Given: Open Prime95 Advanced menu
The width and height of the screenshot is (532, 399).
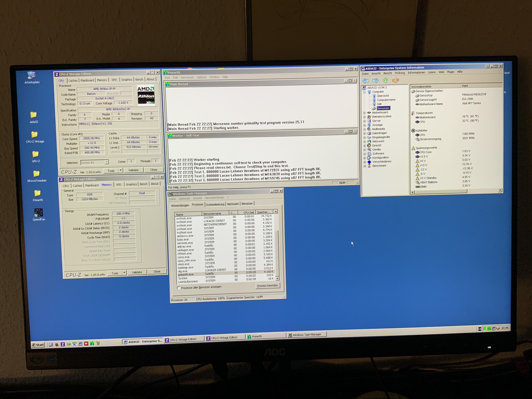Looking at the screenshot, I should 187,77.
